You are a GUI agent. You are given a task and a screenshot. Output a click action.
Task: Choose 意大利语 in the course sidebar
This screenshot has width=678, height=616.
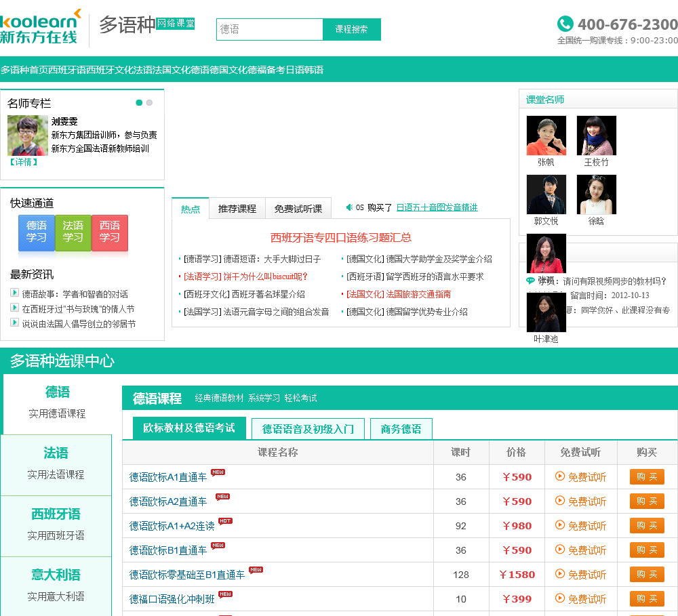point(56,586)
